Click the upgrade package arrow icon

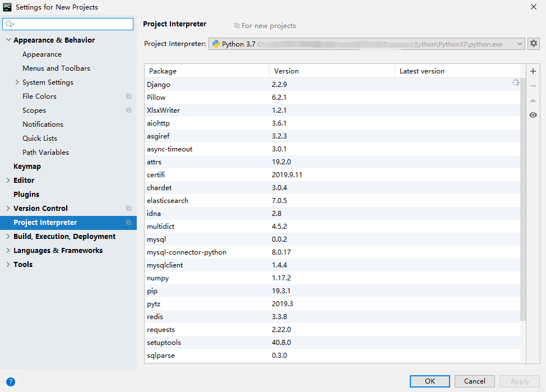533,100
